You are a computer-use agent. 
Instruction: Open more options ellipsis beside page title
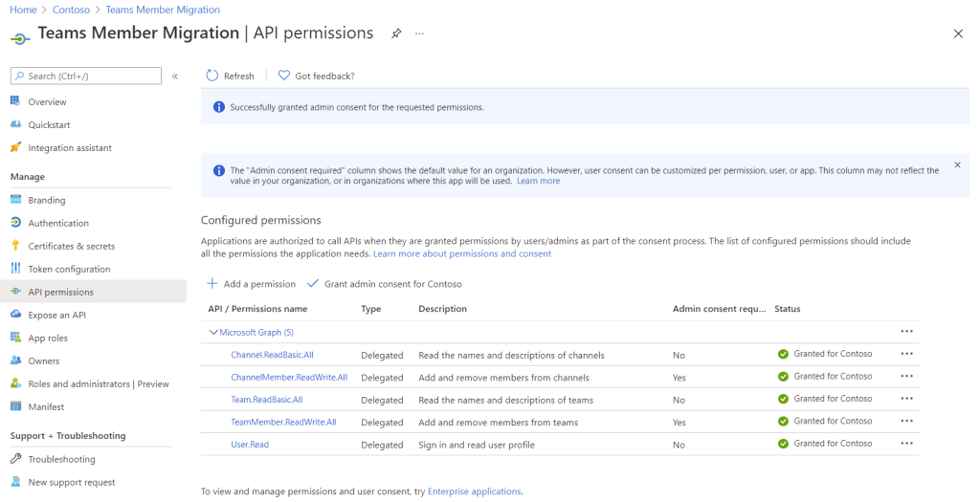pyautogui.click(x=419, y=33)
